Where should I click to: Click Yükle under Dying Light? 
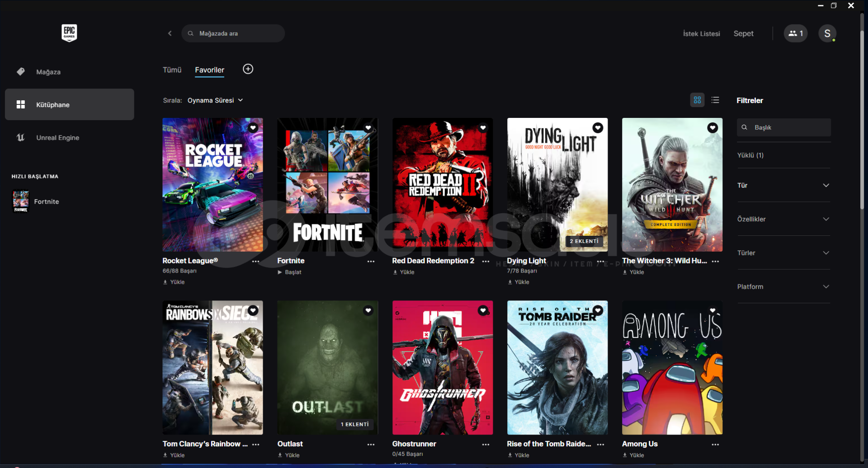[519, 282]
